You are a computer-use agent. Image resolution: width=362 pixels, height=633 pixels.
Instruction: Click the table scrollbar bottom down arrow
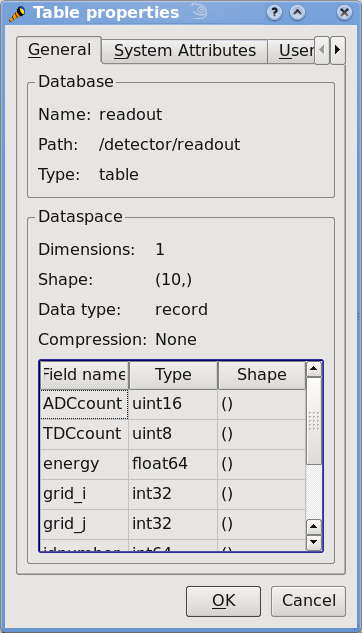pyautogui.click(x=314, y=542)
